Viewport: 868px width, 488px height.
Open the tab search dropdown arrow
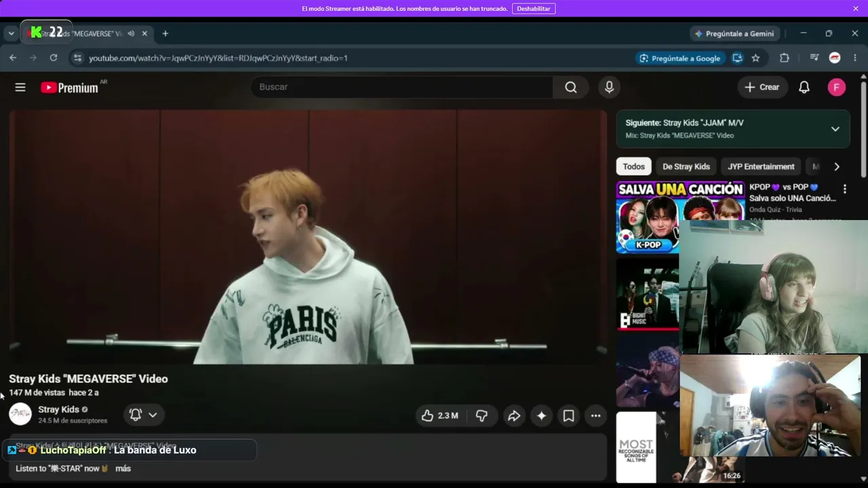tap(12, 33)
